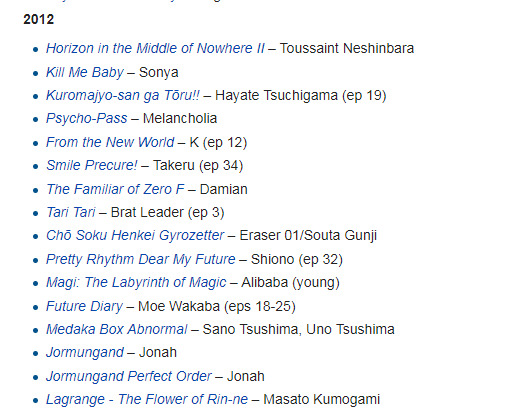Click the Toussaint Neshinbara role text

tap(347, 48)
